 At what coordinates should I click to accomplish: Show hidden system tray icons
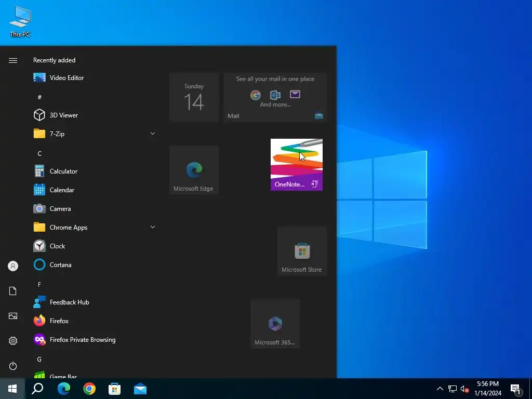(x=440, y=389)
